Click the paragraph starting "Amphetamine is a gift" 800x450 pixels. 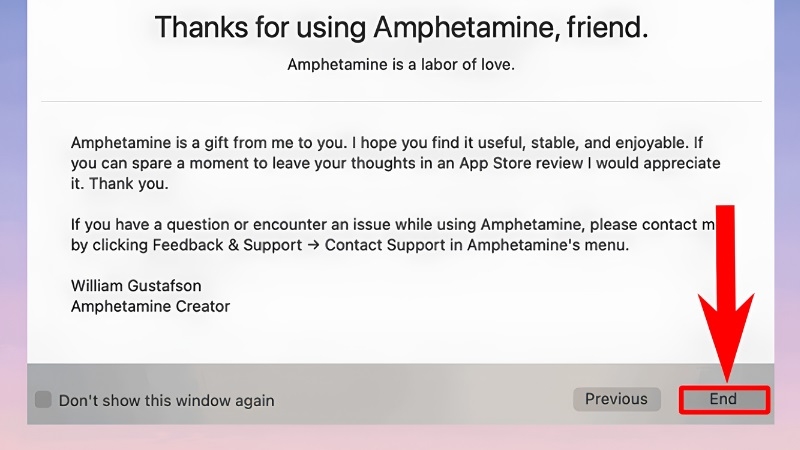tap(395, 163)
